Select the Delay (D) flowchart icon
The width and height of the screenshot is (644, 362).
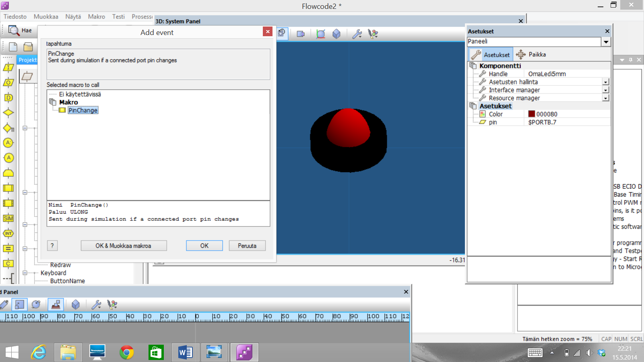coord(8,98)
